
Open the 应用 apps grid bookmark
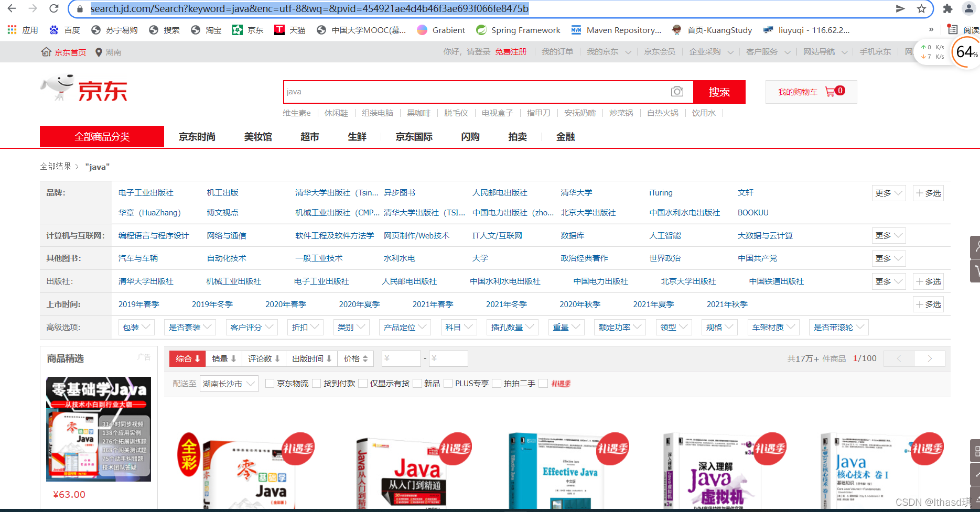tap(23, 30)
